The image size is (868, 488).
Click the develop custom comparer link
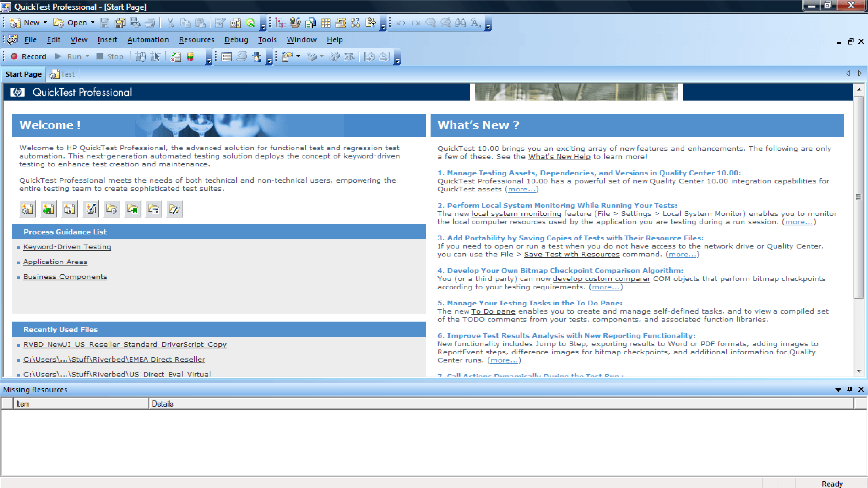[601, 279]
